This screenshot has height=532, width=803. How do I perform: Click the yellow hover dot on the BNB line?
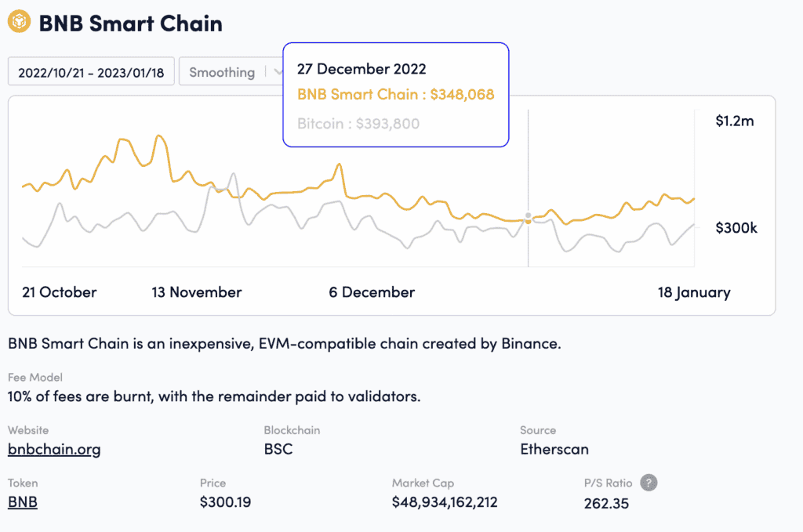(528, 222)
